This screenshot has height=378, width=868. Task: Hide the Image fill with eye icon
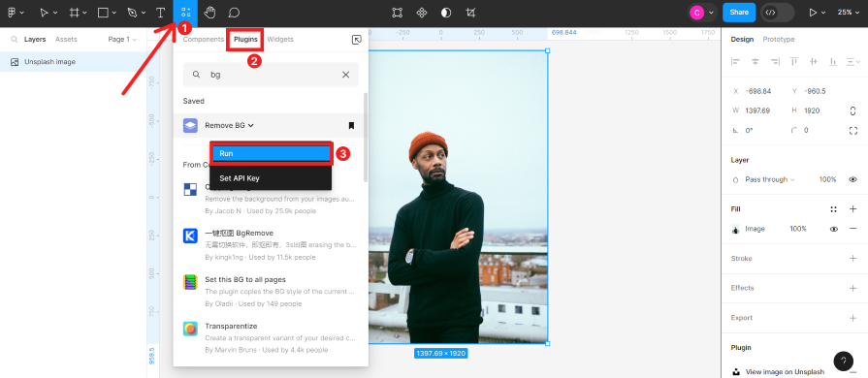(x=834, y=229)
